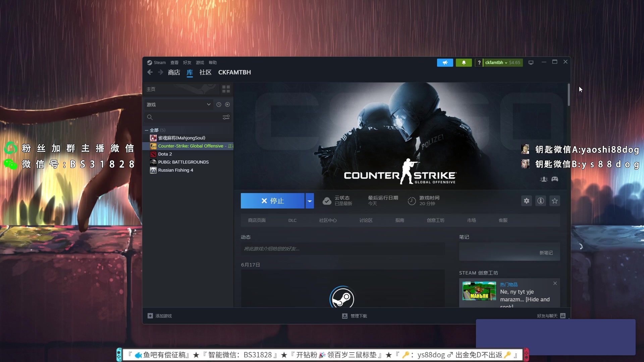Switch to the 商店 tab
This screenshot has height=362, width=644.
[174, 72]
